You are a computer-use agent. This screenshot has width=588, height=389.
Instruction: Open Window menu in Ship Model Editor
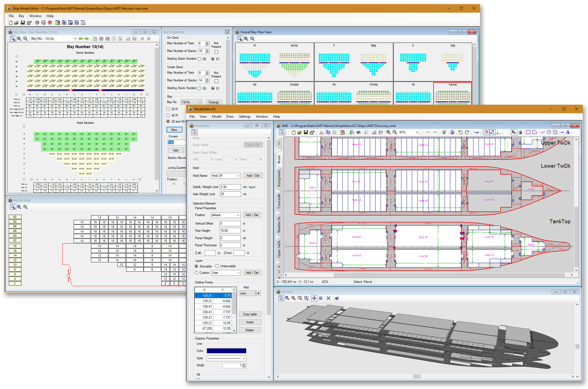(35, 16)
